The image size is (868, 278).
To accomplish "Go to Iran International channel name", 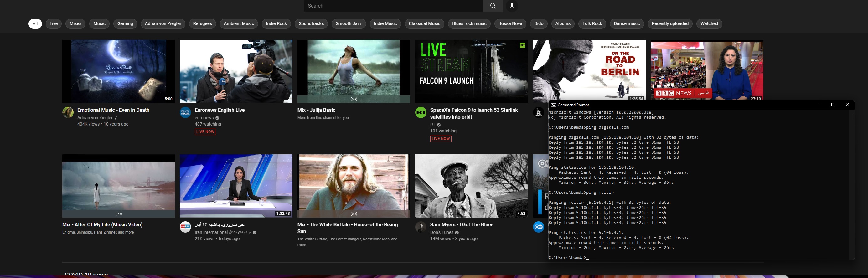I will click(x=223, y=233).
